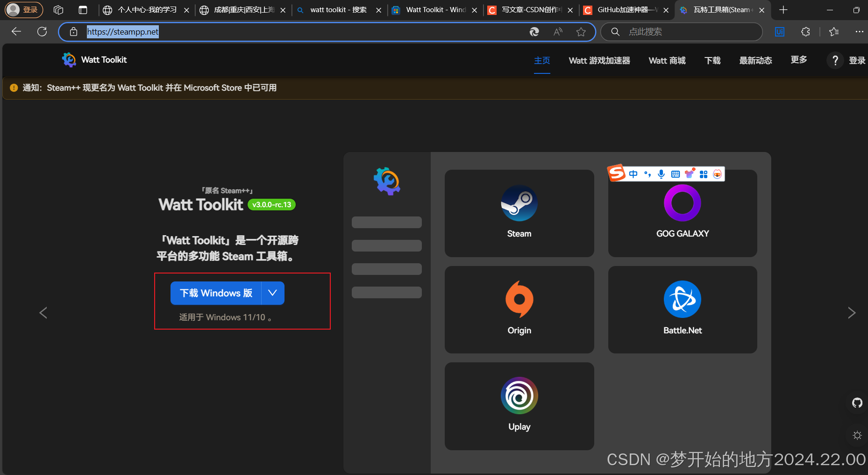Open Steam from the platform grid
The height and width of the screenshot is (475, 868).
(519, 213)
